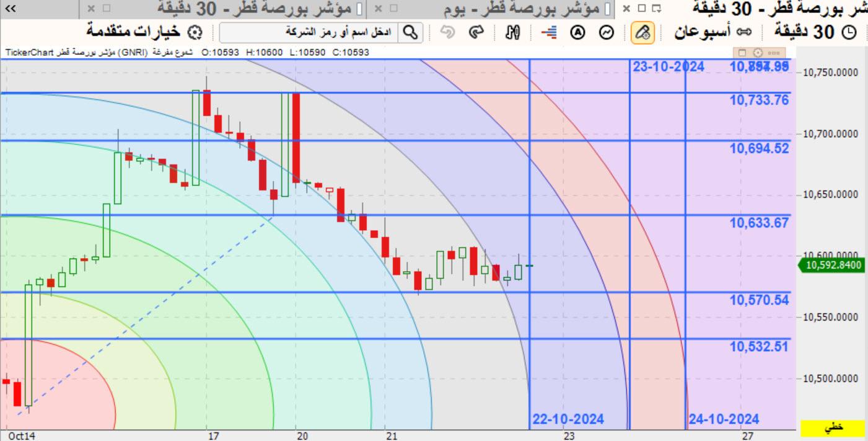The height and width of the screenshot is (441, 868).
Task: Select the 10,733.76 Fibonacci level label
Action: [x=760, y=100]
